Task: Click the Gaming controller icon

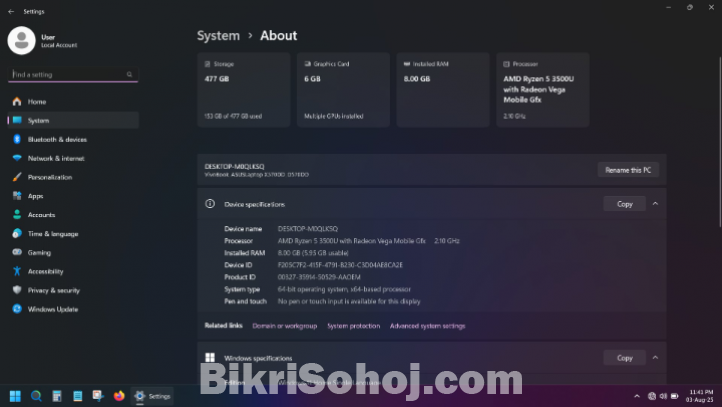Action: [x=17, y=252]
